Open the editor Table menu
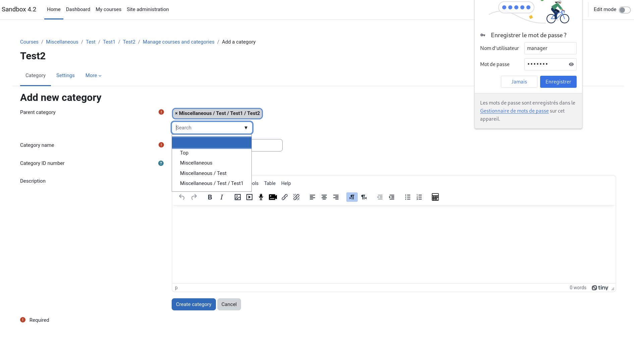Screen dimensions: 634x364 (x=270, y=183)
